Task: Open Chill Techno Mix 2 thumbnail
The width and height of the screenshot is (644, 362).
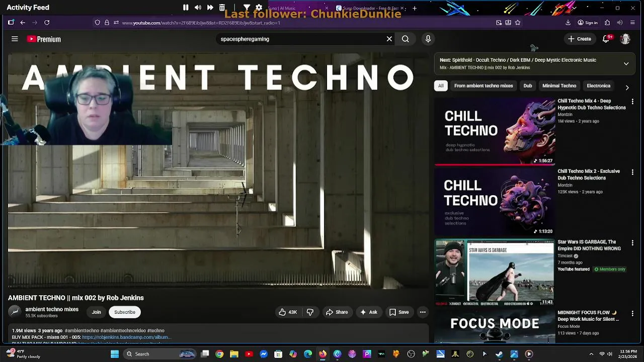Action: (x=495, y=202)
